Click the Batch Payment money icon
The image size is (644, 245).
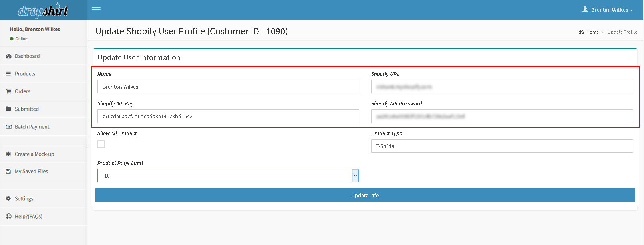(8, 127)
